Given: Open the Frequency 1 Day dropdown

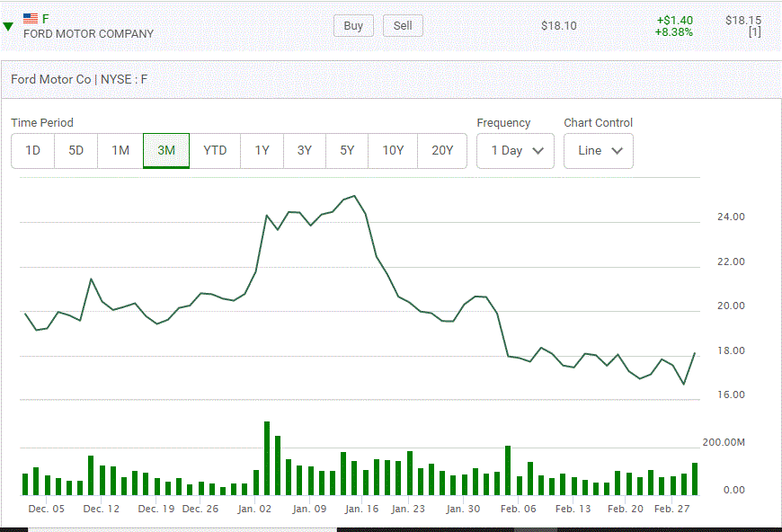Looking at the screenshot, I should point(515,151).
